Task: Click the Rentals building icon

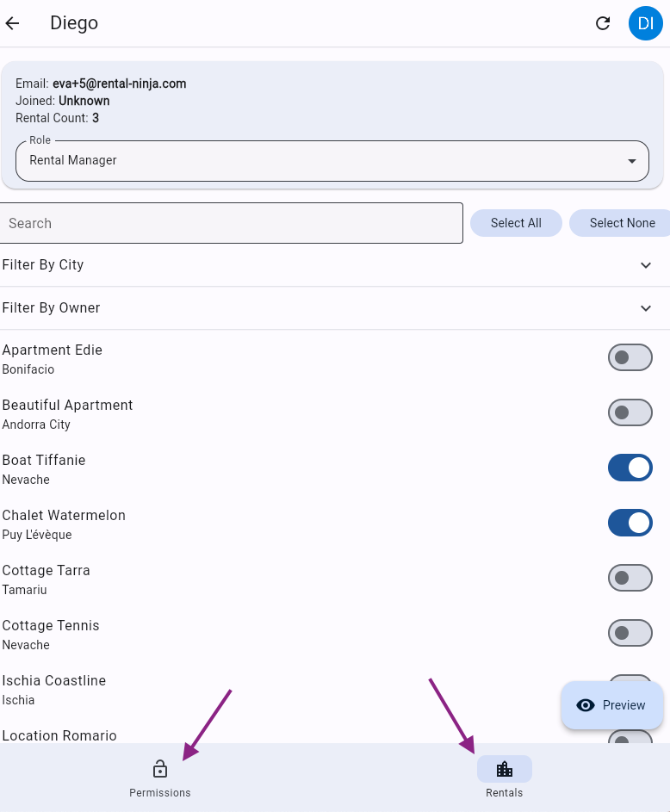Action: coord(505,769)
